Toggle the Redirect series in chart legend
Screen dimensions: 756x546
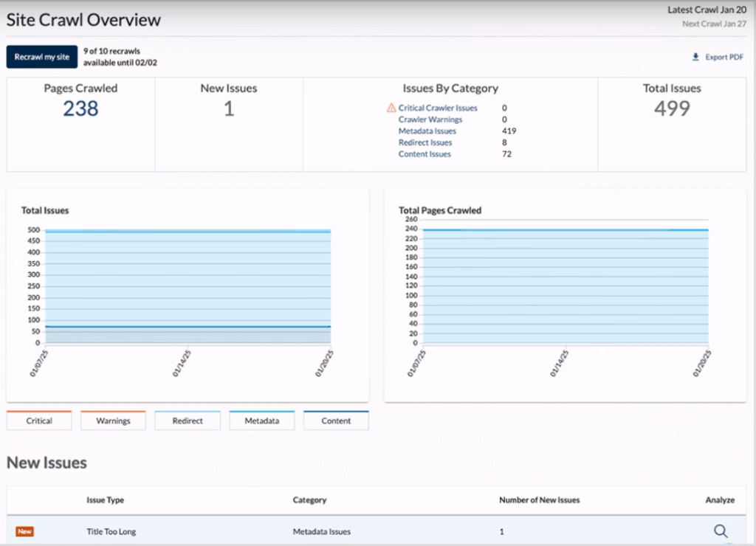(x=188, y=421)
